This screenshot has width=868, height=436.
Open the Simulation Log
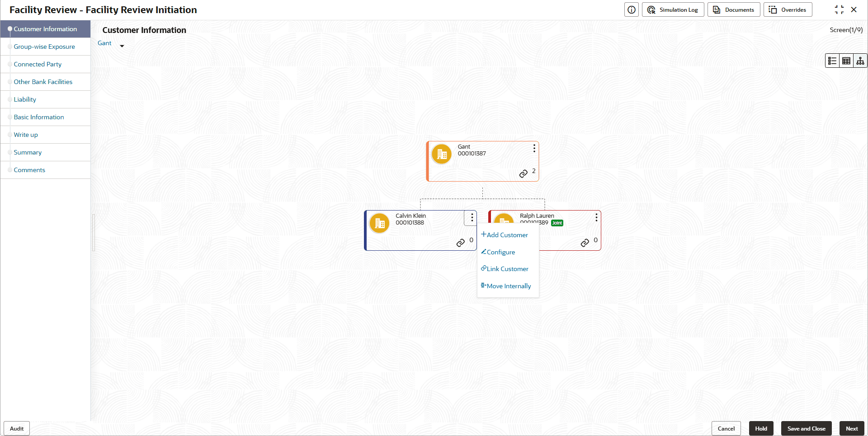[673, 10]
